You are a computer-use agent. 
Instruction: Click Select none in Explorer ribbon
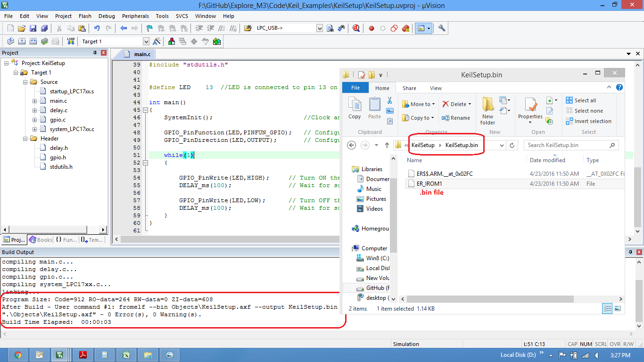(x=584, y=111)
